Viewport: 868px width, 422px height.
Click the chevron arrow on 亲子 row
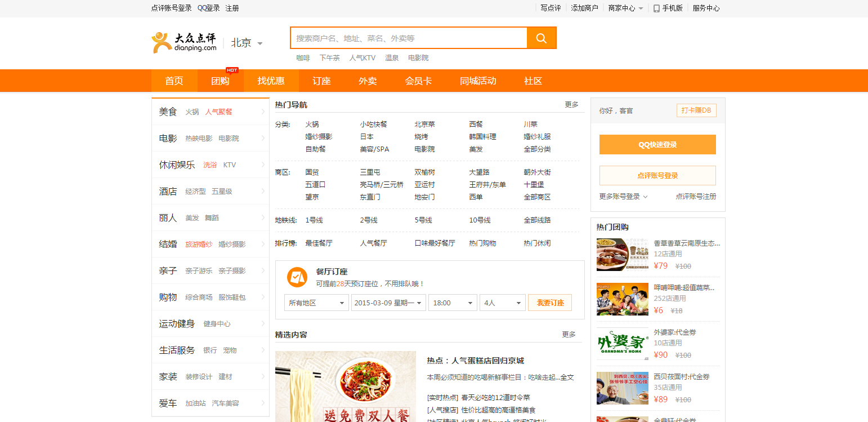click(x=263, y=270)
